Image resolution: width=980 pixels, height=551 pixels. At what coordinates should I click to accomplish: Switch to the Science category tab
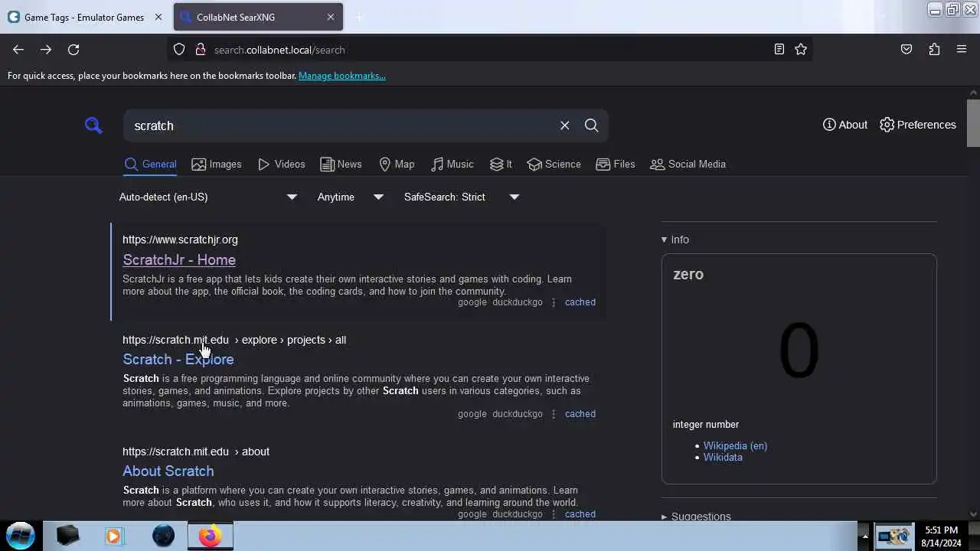[554, 164]
